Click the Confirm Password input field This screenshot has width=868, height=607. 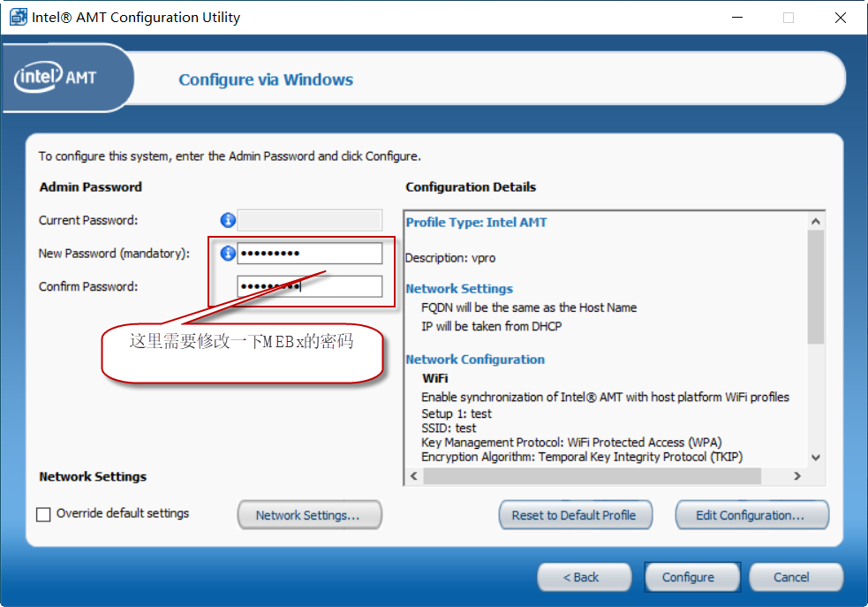click(309, 286)
